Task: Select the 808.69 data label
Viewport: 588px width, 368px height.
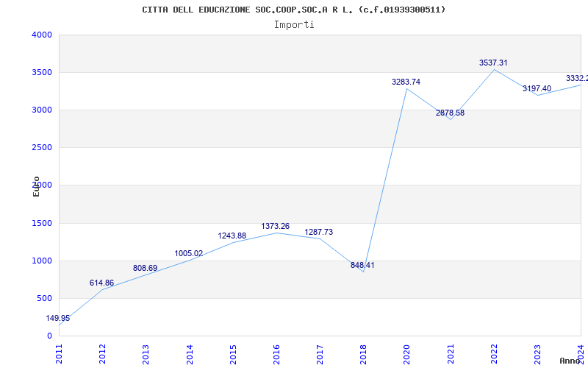Action: click(x=145, y=269)
